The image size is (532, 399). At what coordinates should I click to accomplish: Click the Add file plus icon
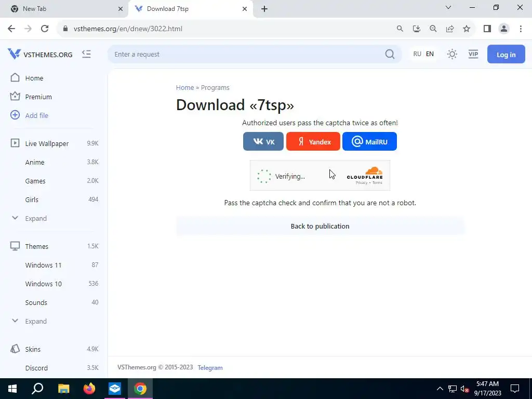(15, 115)
